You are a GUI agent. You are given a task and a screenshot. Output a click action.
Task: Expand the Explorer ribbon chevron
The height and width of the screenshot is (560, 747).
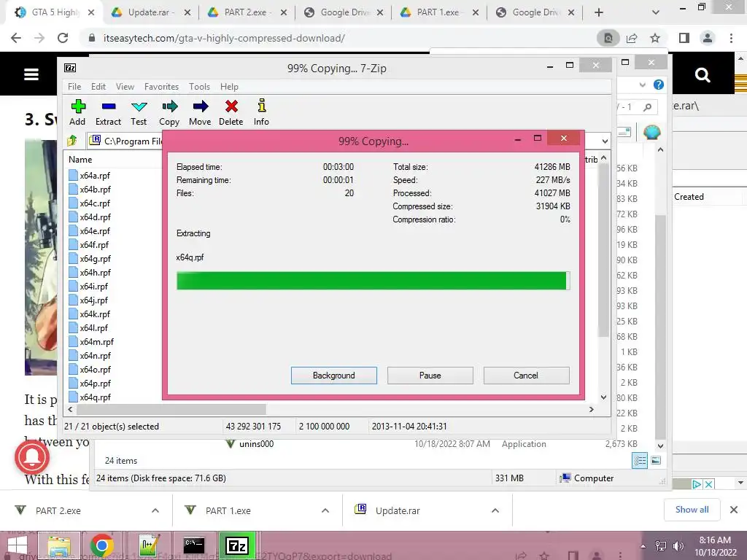tap(642, 85)
